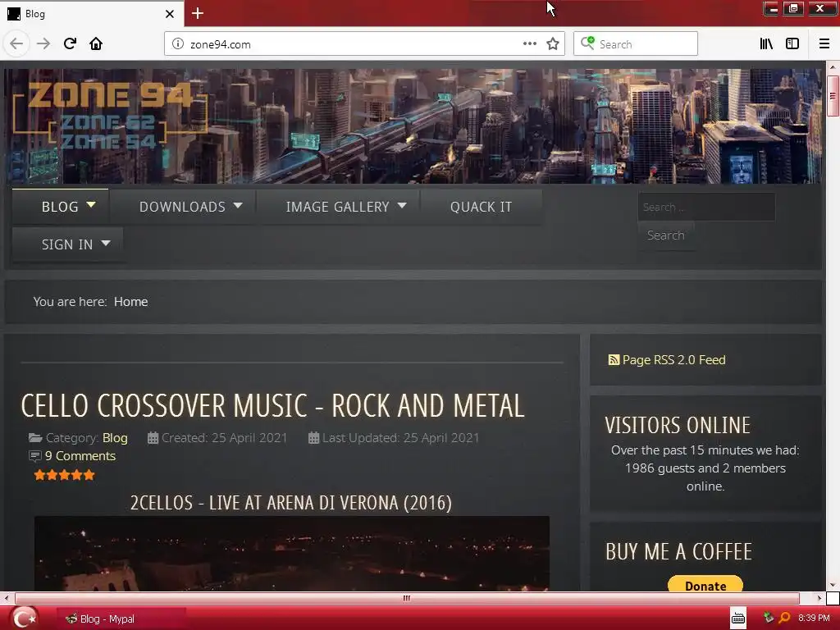Image resolution: width=840 pixels, height=630 pixels.
Task: Open the on-screen keyboard tray icon
Action: point(738,619)
